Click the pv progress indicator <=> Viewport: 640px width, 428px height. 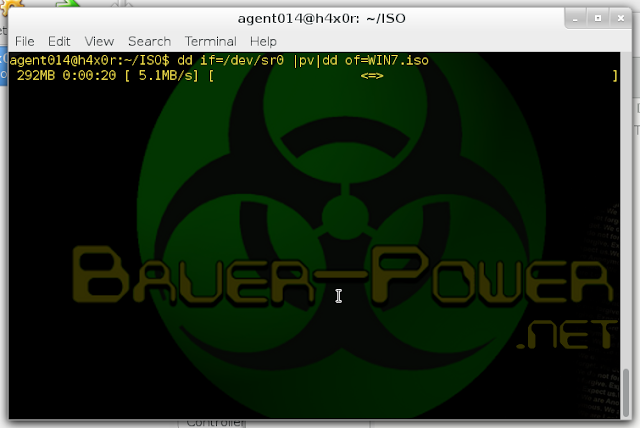pyautogui.click(x=372, y=75)
